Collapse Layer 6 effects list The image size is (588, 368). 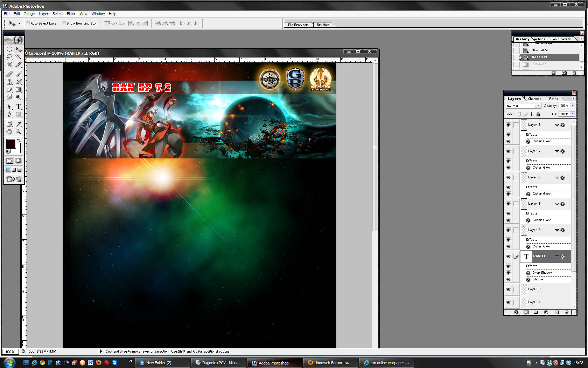557,178
